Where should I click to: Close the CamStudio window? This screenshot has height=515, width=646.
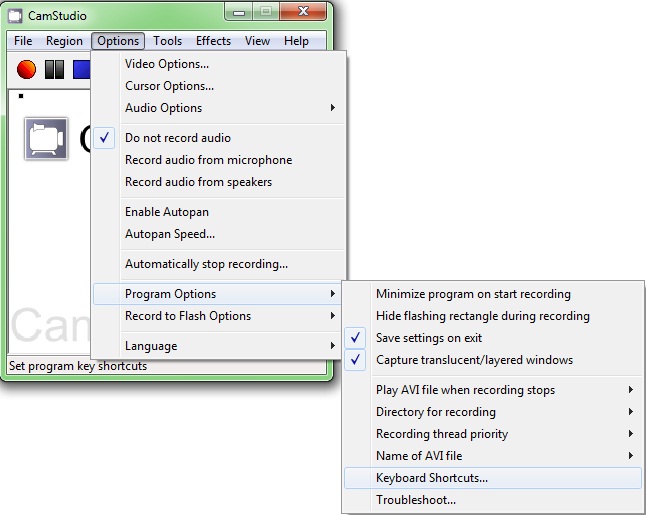tap(303, 12)
